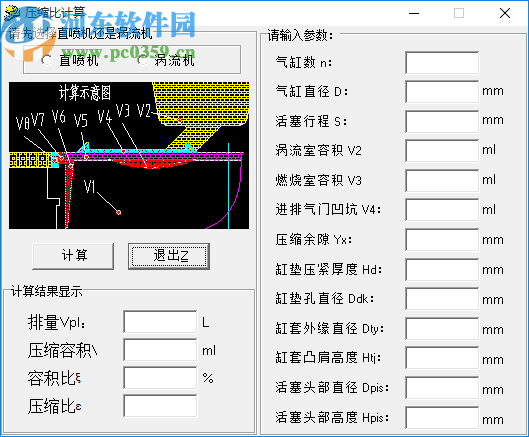Click the 缸垫压紧厚度 Hd input field
Screen dimensions: 529x437
442,269
